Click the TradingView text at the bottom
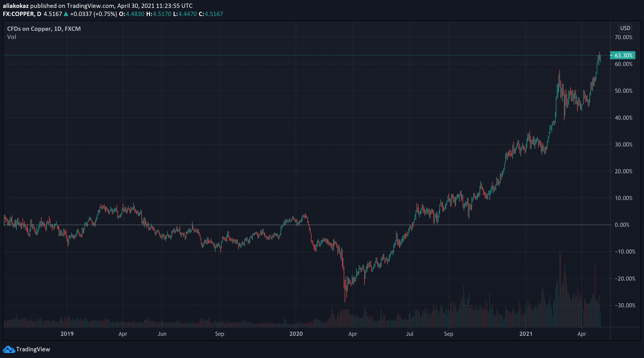Image resolution: width=644 pixels, height=358 pixels. pyautogui.click(x=33, y=349)
